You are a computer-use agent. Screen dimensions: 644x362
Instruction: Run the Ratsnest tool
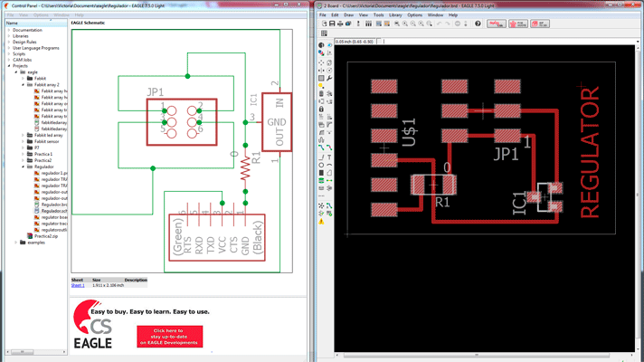(x=321, y=205)
